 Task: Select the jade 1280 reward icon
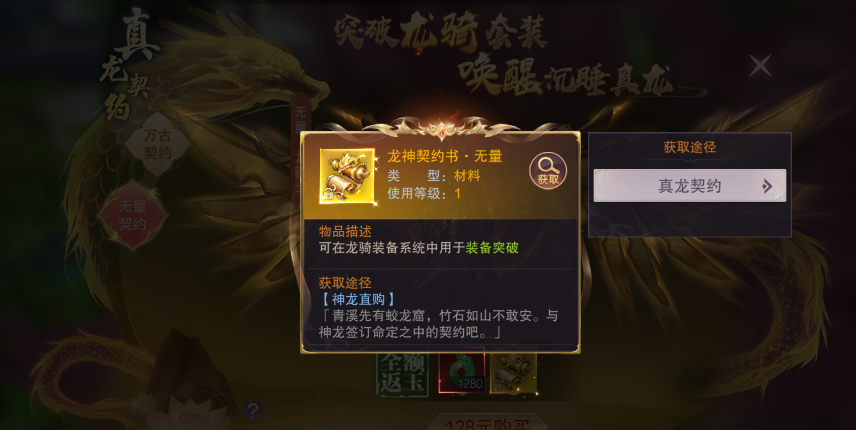462,373
